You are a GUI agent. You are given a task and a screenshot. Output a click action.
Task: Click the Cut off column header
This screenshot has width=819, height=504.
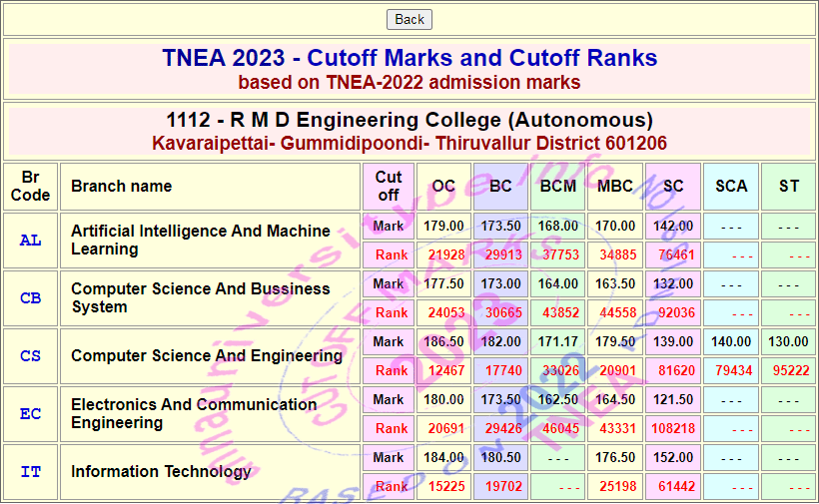tap(389, 187)
